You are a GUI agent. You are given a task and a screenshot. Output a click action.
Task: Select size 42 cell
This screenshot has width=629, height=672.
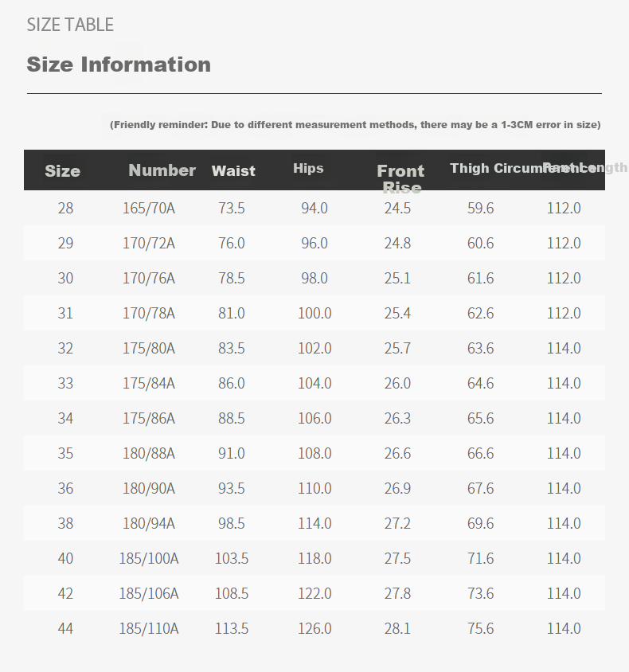pos(65,593)
